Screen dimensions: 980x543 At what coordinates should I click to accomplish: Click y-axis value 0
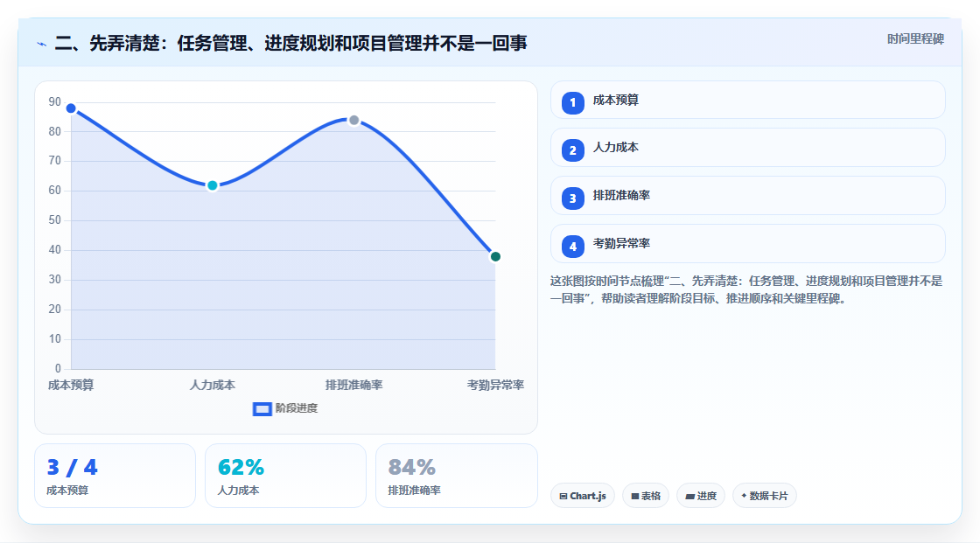click(58, 368)
